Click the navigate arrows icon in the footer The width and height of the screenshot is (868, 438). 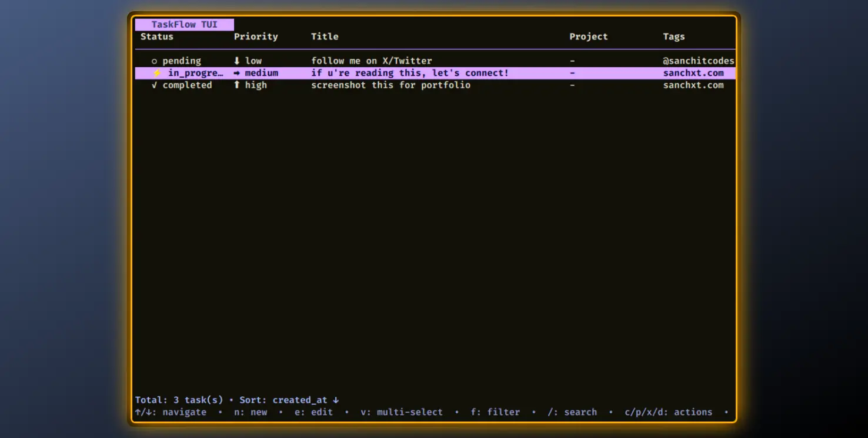pyautogui.click(x=145, y=412)
